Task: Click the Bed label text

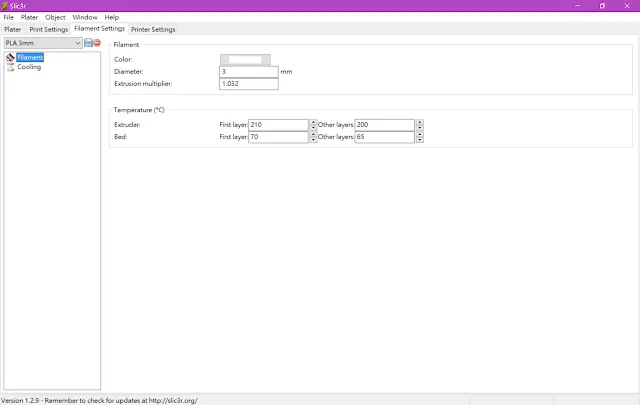Action: pyautogui.click(x=121, y=137)
